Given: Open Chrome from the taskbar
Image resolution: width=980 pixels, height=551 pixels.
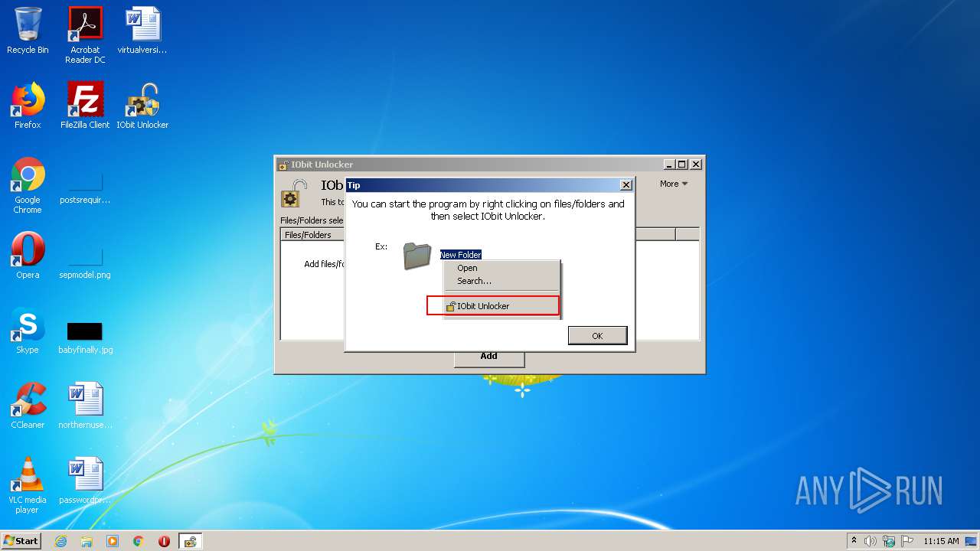Looking at the screenshot, I should (x=139, y=541).
